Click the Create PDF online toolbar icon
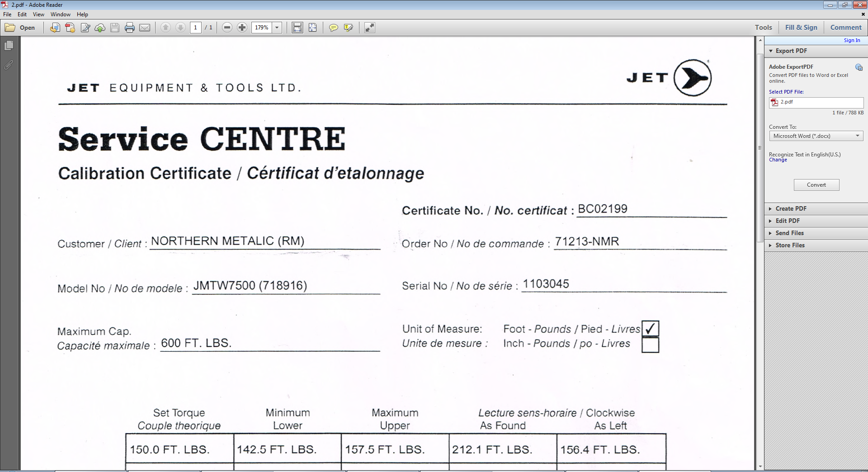The width and height of the screenshot is (868, 472). (55, 28)
